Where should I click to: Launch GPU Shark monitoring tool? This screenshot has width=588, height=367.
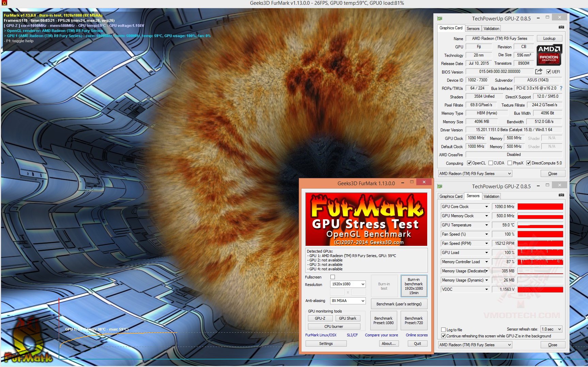347,318
